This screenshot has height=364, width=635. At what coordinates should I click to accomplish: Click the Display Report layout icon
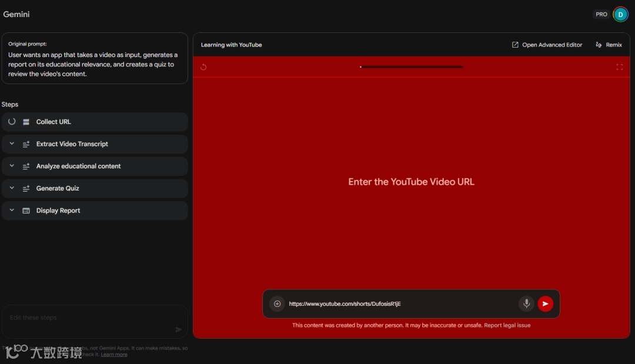26,211
